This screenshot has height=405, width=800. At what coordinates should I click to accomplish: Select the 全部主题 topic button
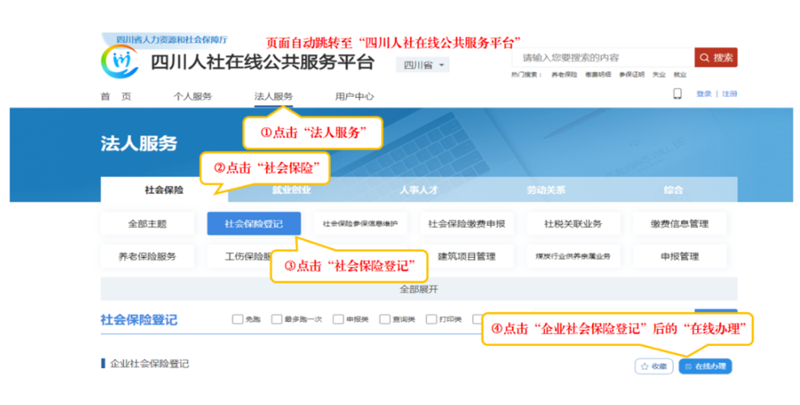pyautogui.click(x=147, y=223)
